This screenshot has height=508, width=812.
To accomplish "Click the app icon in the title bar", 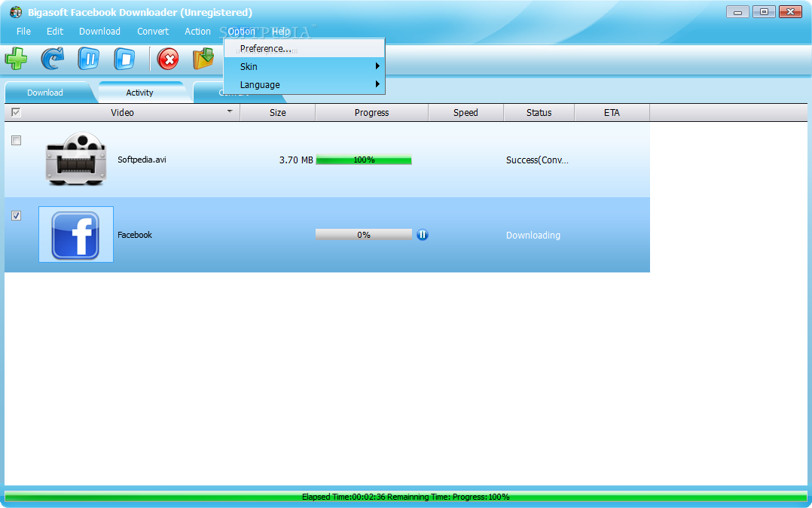I will point(16,12).
